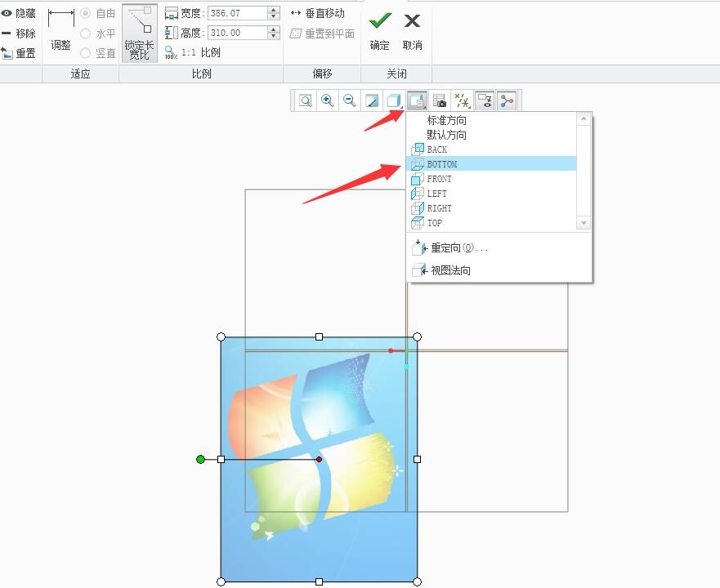720x588 pixels.
Task: Activate the box zoom tool
Action: (x=306, y=100)
